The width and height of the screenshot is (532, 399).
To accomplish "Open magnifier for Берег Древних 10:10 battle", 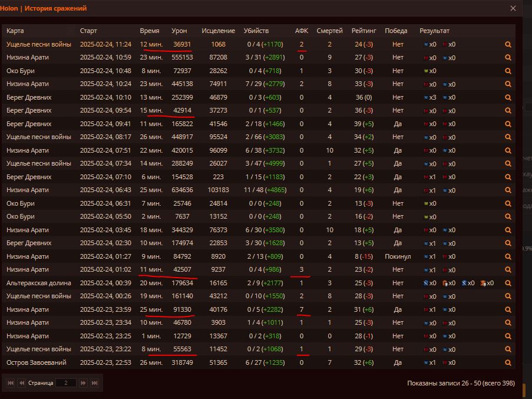I will 508,97.
